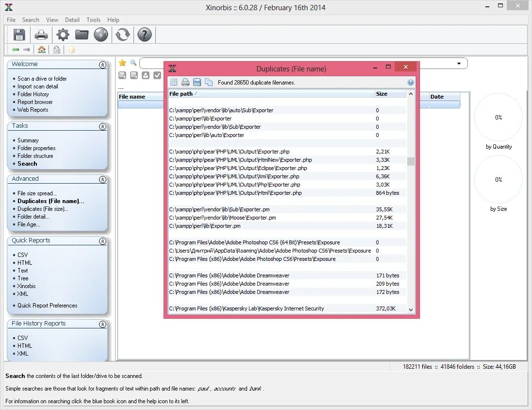Open Folder detail under Advanced
The image size is (532, 410).
[33, 217]
